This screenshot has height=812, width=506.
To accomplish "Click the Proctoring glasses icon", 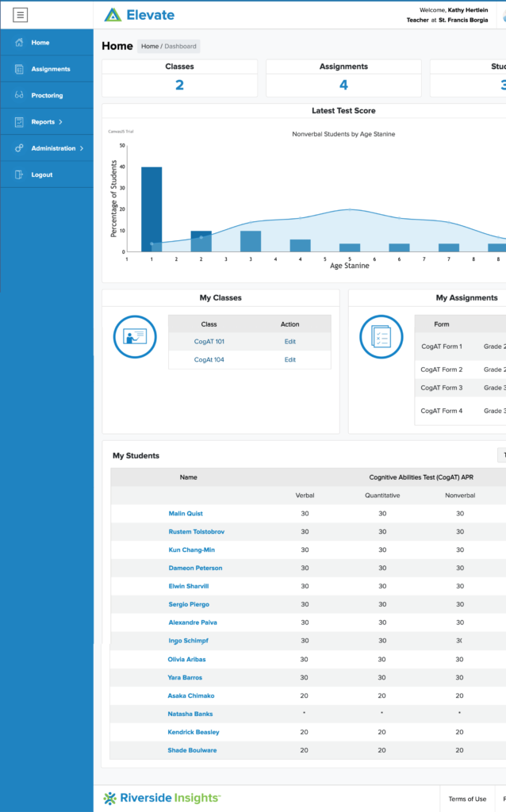I will click(19, 95).
